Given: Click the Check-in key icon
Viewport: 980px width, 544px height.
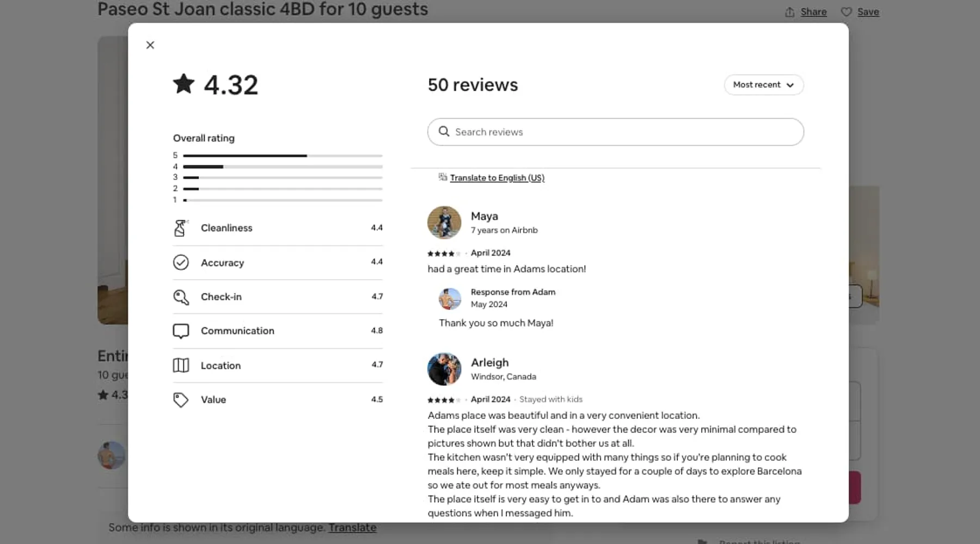Looking at the screenshot, I should (181, 297).
